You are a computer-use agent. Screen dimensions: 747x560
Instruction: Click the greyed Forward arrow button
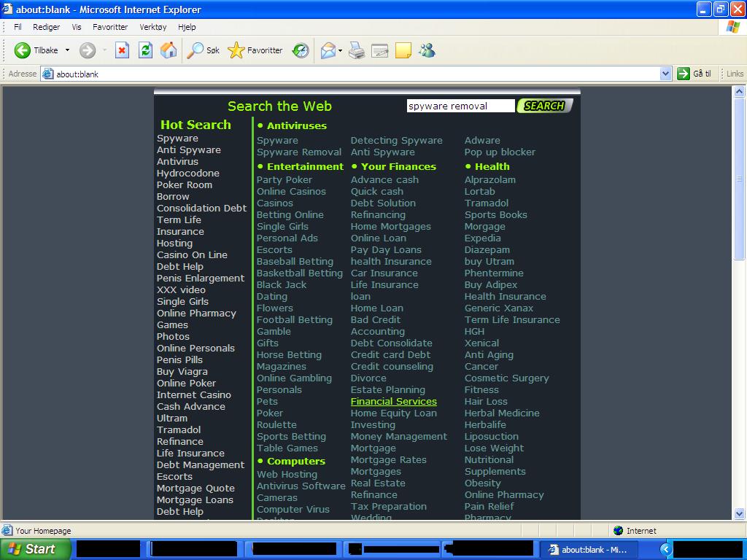(88, 50)
